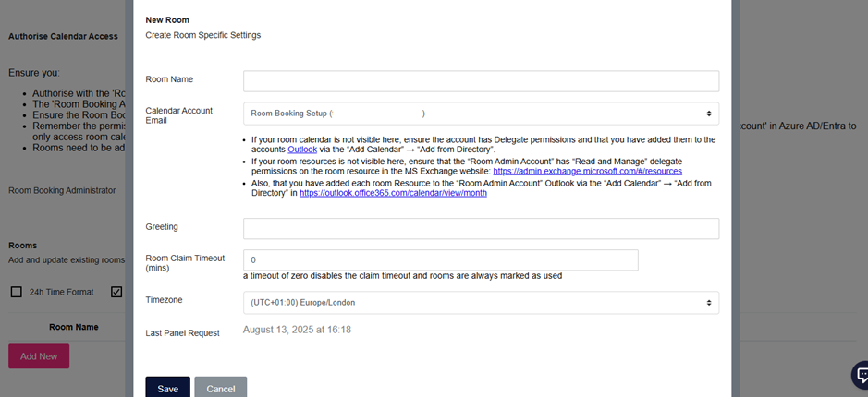Focus the Greeting input box
The image size is (868, 397).
click(x=481, y=228)
